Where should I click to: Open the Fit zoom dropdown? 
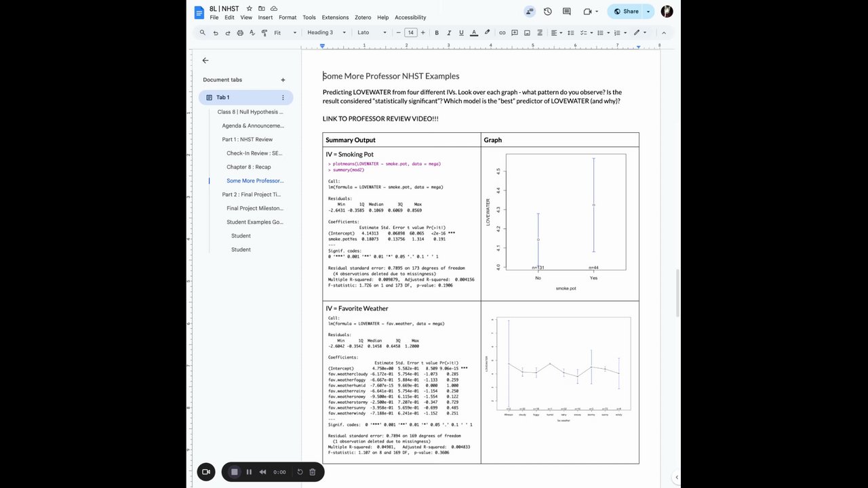pyautogui.click(x=285, y=33)
